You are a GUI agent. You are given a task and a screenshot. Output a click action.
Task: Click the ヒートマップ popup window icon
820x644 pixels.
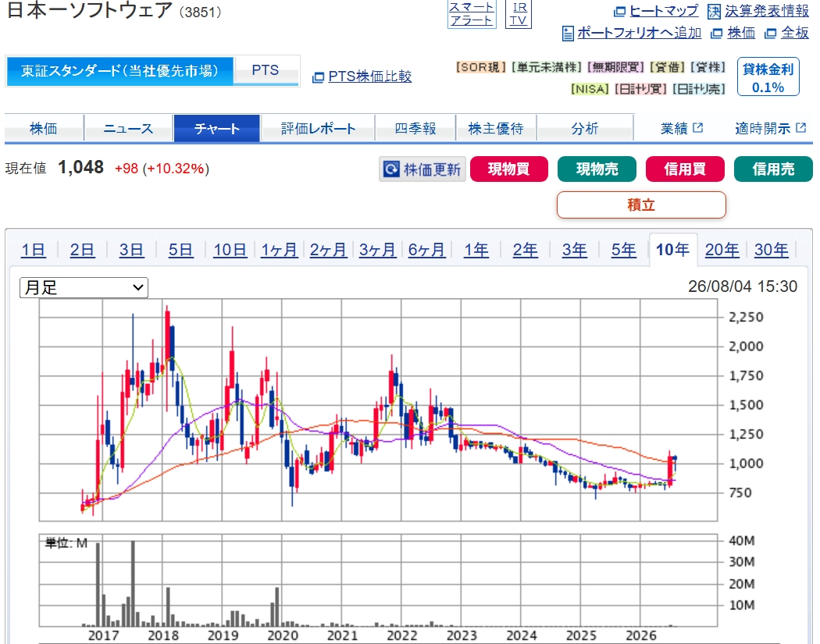coord(619,11)
